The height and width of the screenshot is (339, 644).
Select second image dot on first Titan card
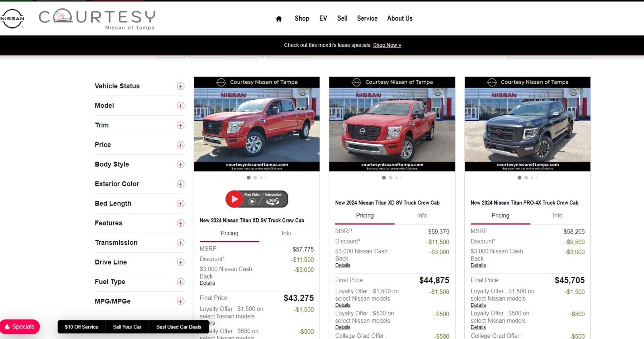255,178
